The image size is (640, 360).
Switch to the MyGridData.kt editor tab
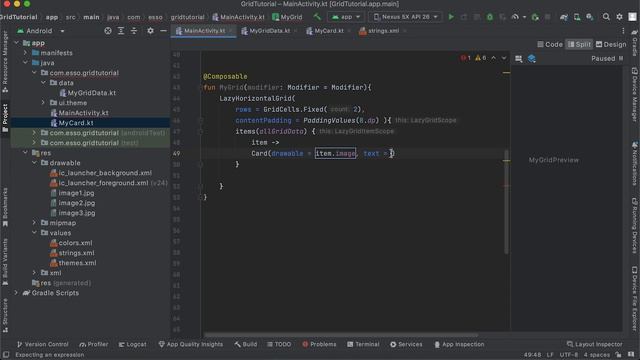pyautogui.click(x=269, y=31)
